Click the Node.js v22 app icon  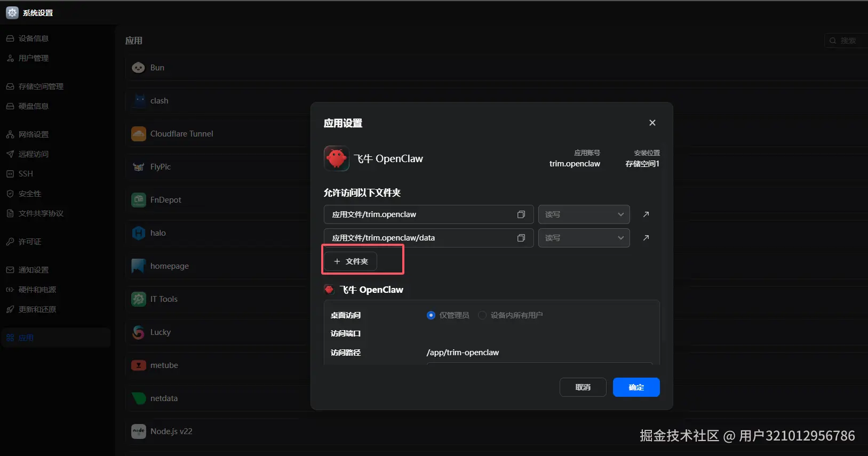[139, 431]
